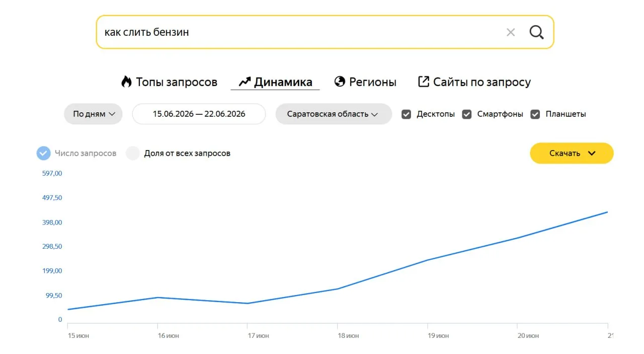Click the blue checkmark circle for Число запросов
644x354 pixels.
click(44, 153)
